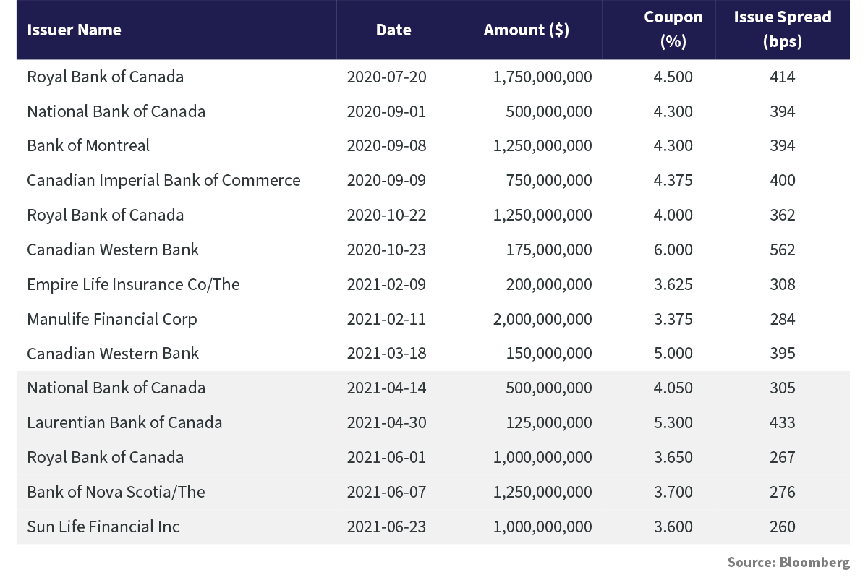Select the date 2021-06-23
The image size is (868, 588).
tap(387, 527)
